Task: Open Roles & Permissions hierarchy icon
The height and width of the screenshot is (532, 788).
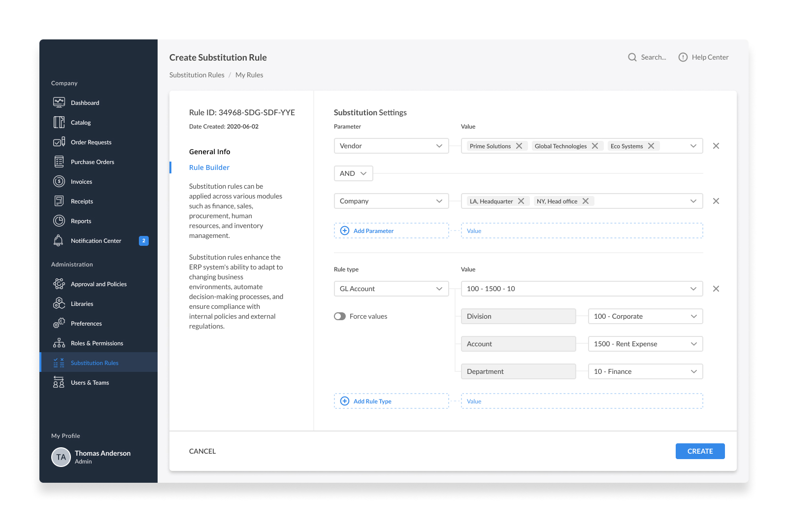Action: [x=59, y=343]
